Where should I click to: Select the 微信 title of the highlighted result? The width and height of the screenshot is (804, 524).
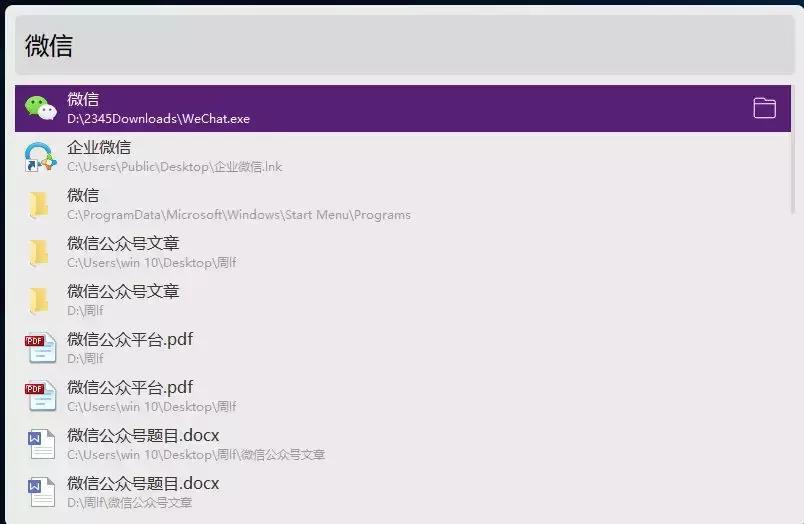pyautogui.click(x=83, y=99)
